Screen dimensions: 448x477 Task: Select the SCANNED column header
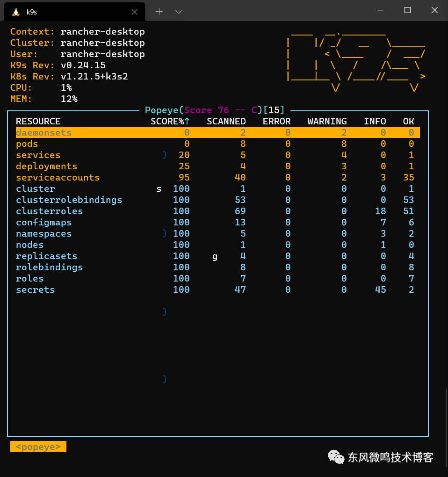(226, 122)
